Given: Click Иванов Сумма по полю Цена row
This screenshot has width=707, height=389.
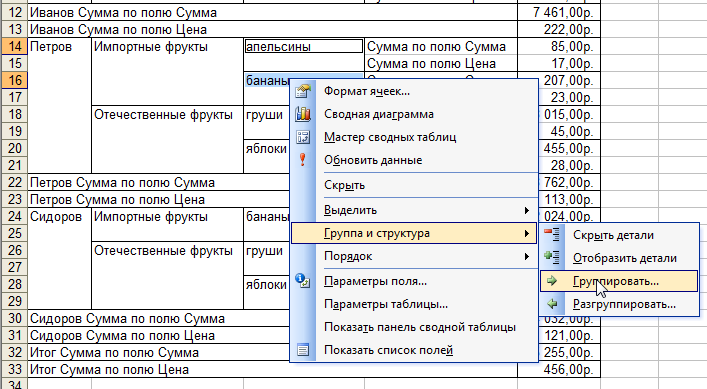Looking at the screenshot, I should (x=272, y=29).
